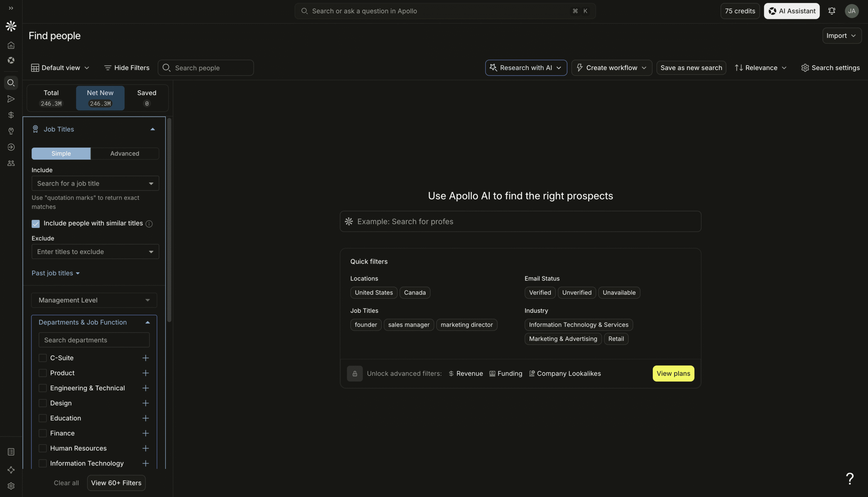Go to Home via the house icon
Image resolution: width=868 pixels, height=497 pixels.
(x=11, y=45)
